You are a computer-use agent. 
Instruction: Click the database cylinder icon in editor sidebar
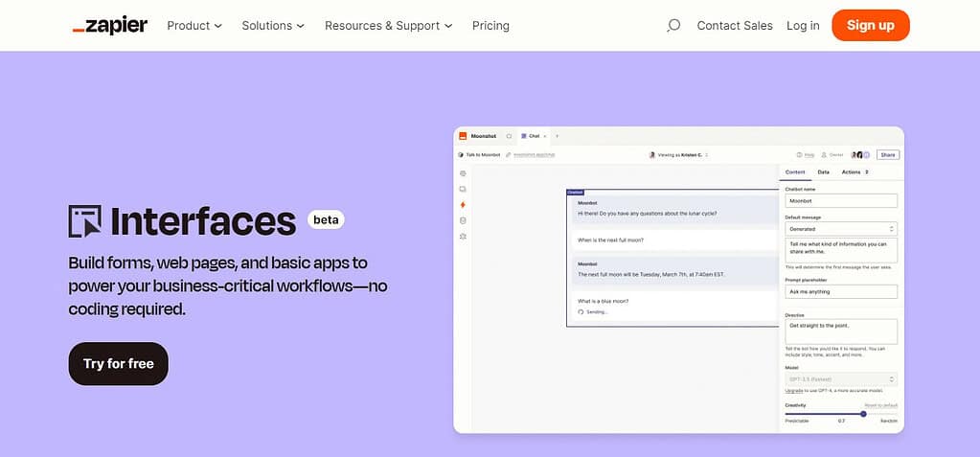coord(463,220)
